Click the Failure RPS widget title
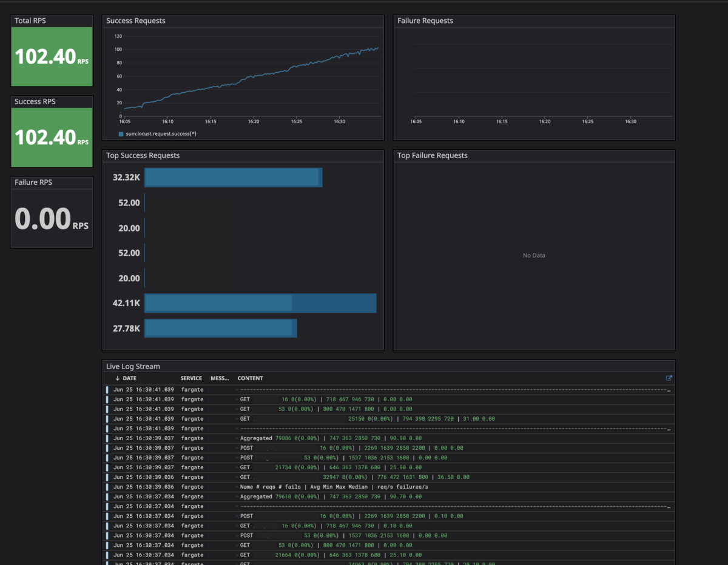 pos(33,182)
